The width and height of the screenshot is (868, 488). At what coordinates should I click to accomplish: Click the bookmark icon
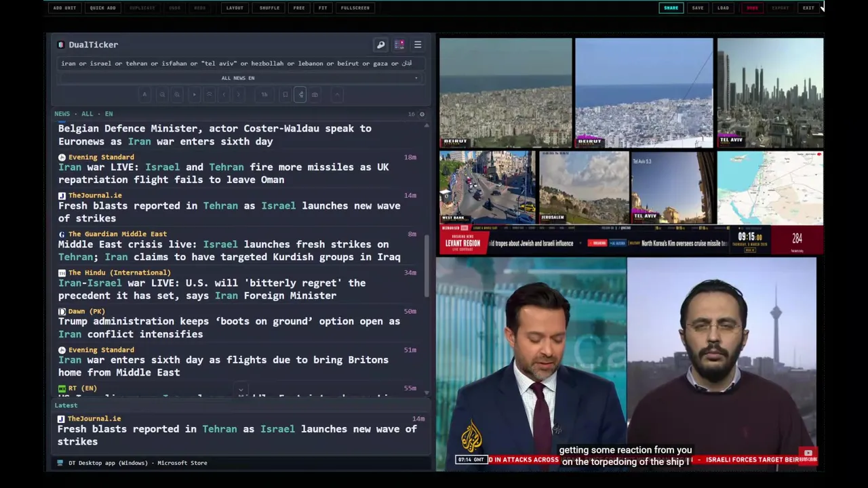285,95
